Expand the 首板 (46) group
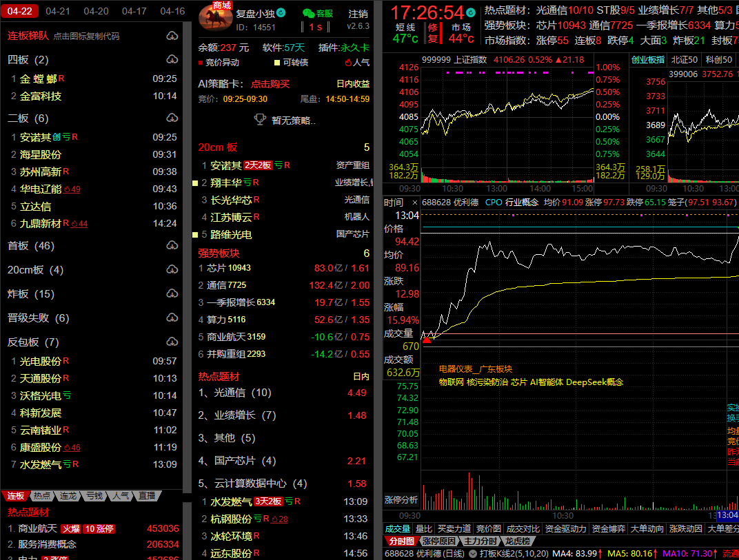Viewport: 739px width, 560px height. click(30, 246)
